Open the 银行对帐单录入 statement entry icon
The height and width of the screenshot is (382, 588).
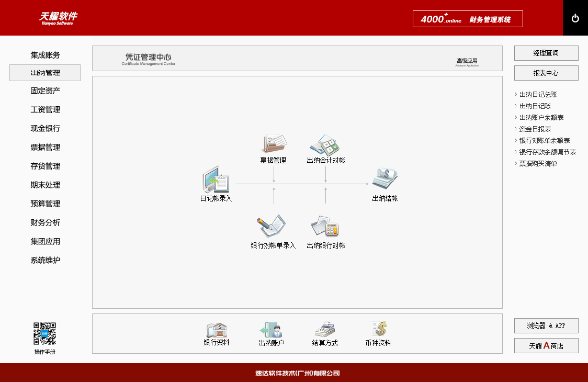[273, 227]
